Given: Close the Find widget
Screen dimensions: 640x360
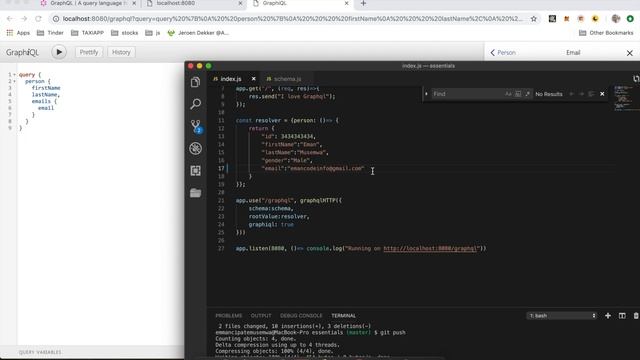Looking at the screenshot, I should click(x=602, y=94).
